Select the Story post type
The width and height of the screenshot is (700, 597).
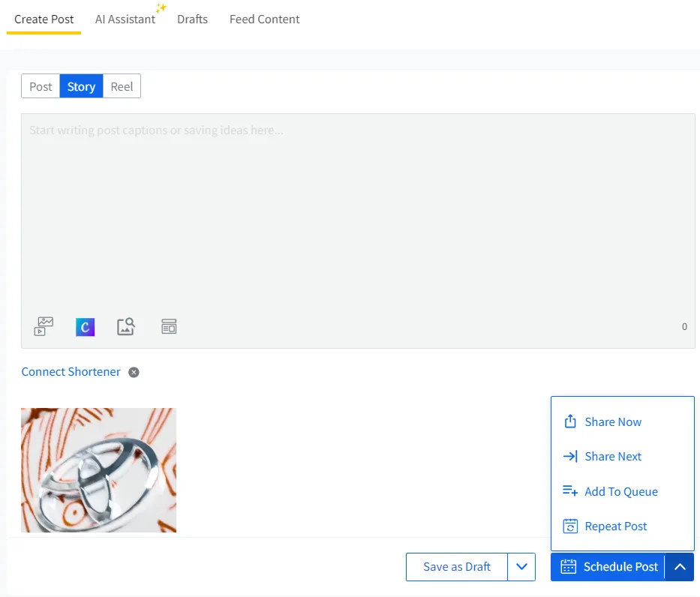pos(80,85)
